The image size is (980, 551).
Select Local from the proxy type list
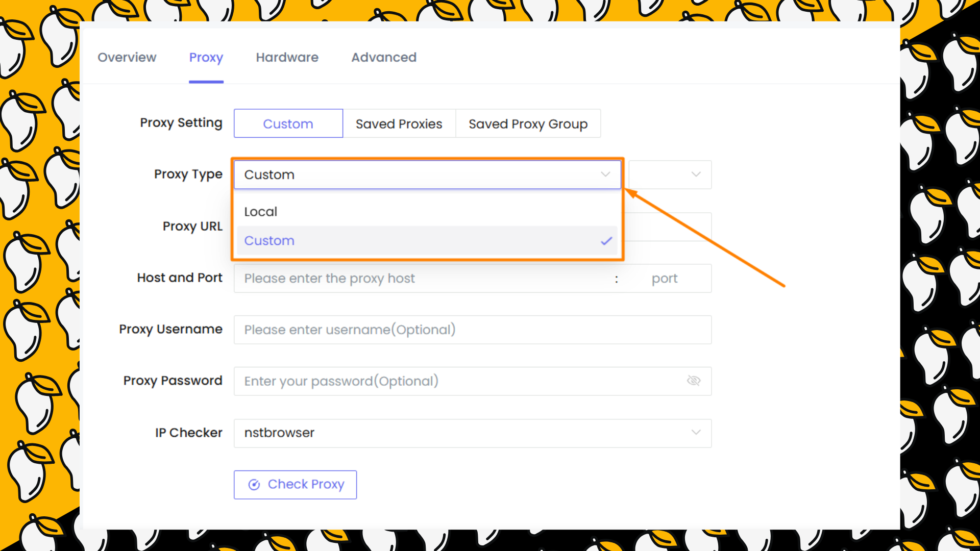[427, 212]
